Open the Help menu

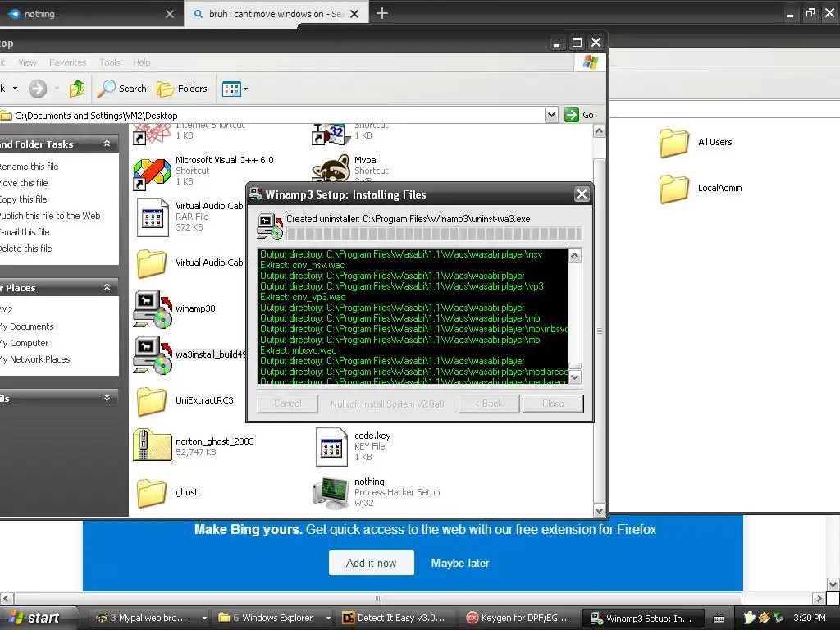pos(141,62)
